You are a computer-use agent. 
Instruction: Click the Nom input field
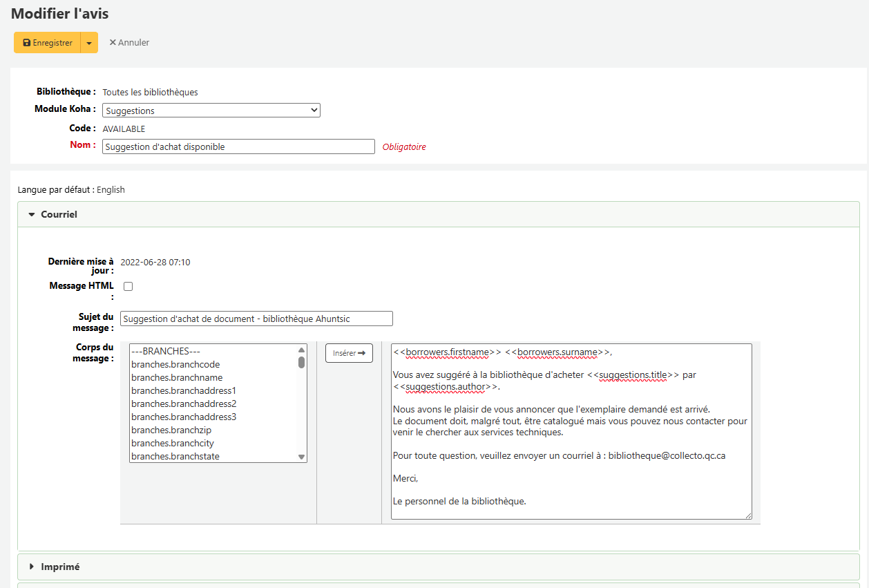click(238, 146)
